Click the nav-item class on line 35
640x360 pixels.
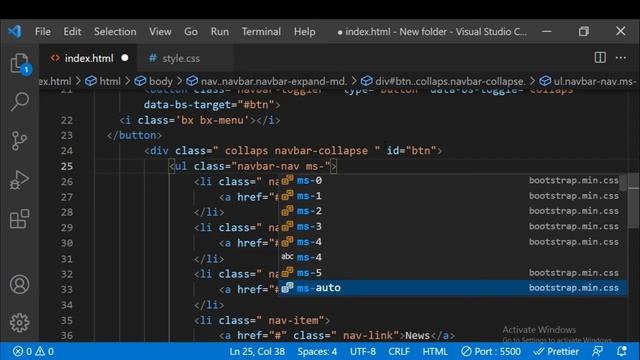(293, 320)
